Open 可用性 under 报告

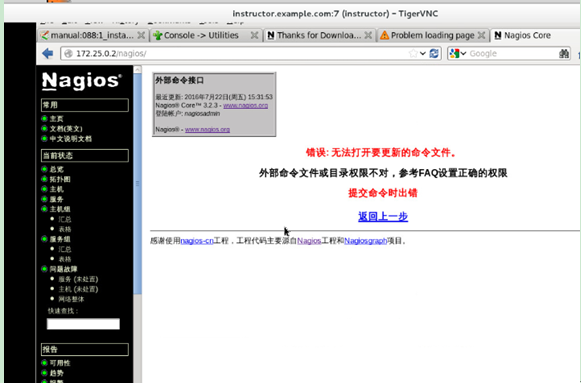[60, 363]
